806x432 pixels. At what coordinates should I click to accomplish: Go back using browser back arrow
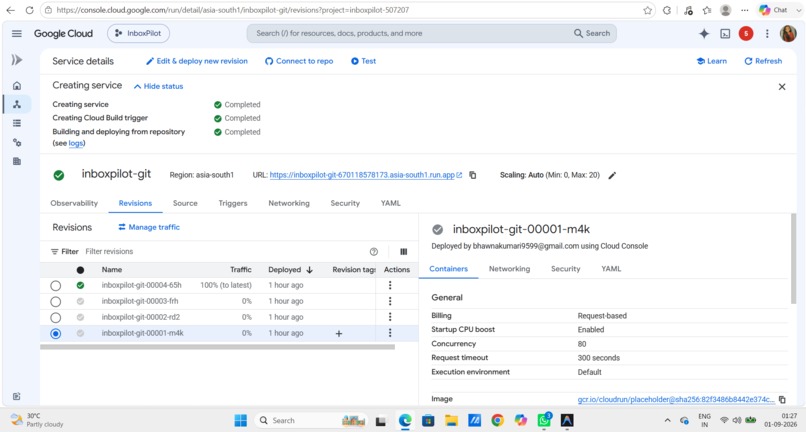pos(10,10)
